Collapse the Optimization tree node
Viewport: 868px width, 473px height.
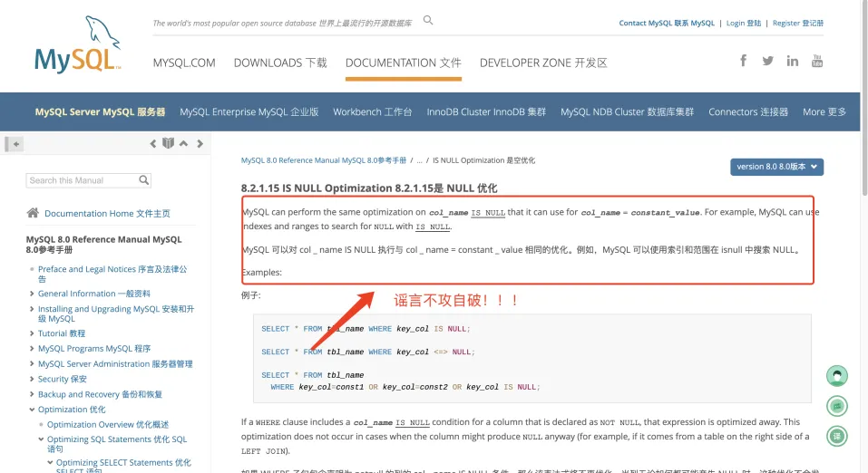click(32, 410)
